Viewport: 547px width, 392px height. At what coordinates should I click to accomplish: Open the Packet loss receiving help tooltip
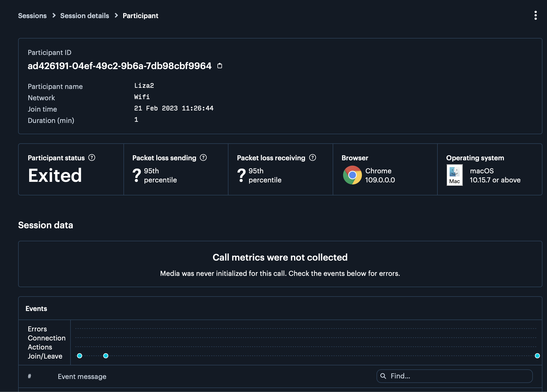pos(313,158)
